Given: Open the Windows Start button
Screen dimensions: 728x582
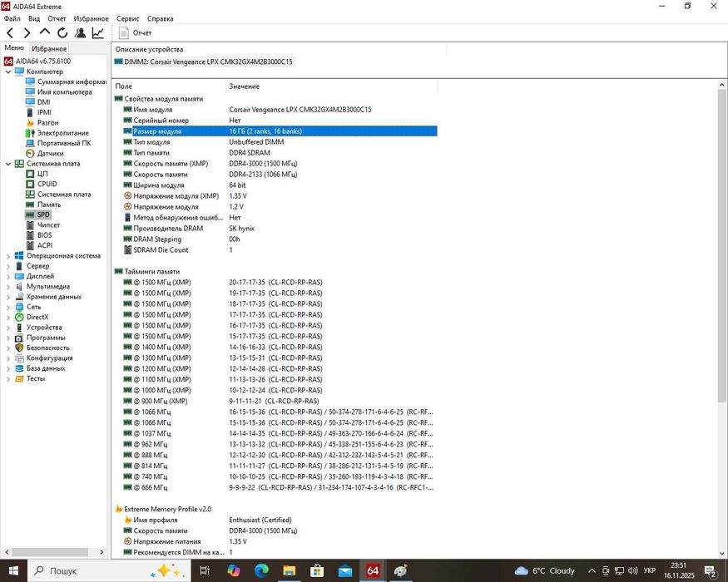Looking at the screenshot, I should coord(13,571).
